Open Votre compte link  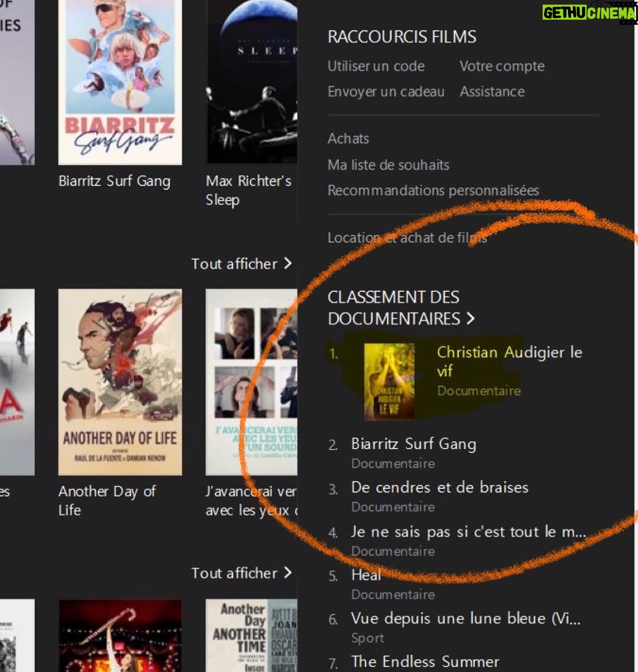click(x=502, y=66)
